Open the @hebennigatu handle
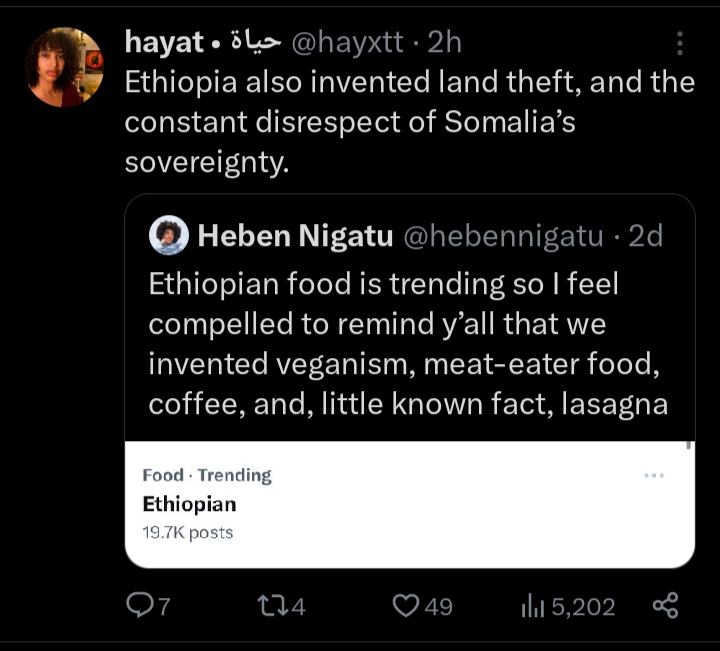This screenshot has width=720, height=651. pos(503,236)
